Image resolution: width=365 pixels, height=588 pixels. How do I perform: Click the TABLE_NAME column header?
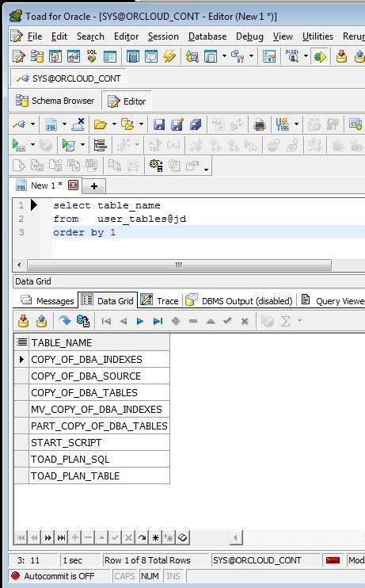99,343
